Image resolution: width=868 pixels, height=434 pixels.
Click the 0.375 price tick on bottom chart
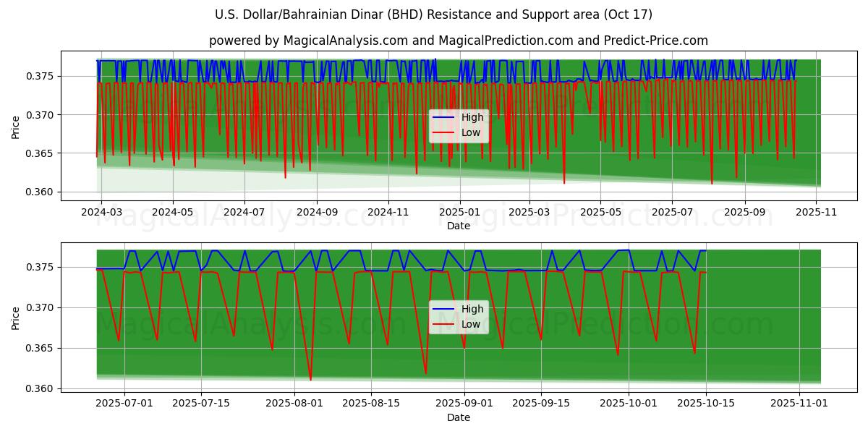point(40,268)
